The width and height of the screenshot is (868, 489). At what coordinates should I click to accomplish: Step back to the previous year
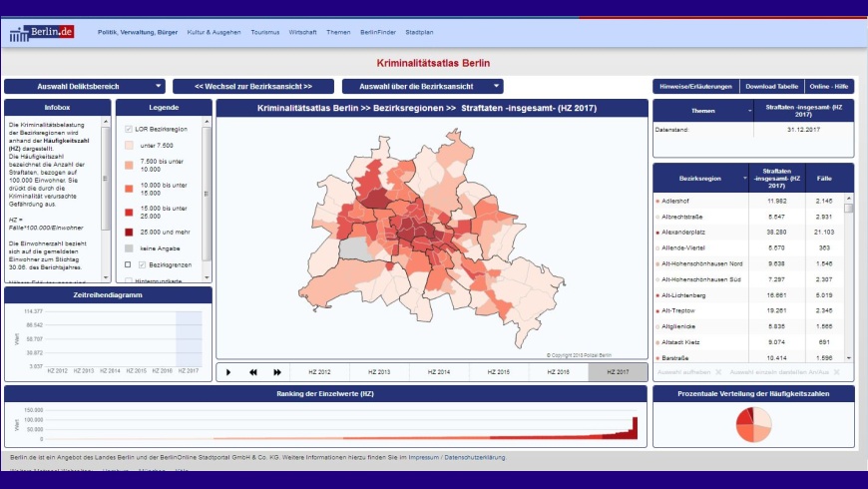coord(253,372)
